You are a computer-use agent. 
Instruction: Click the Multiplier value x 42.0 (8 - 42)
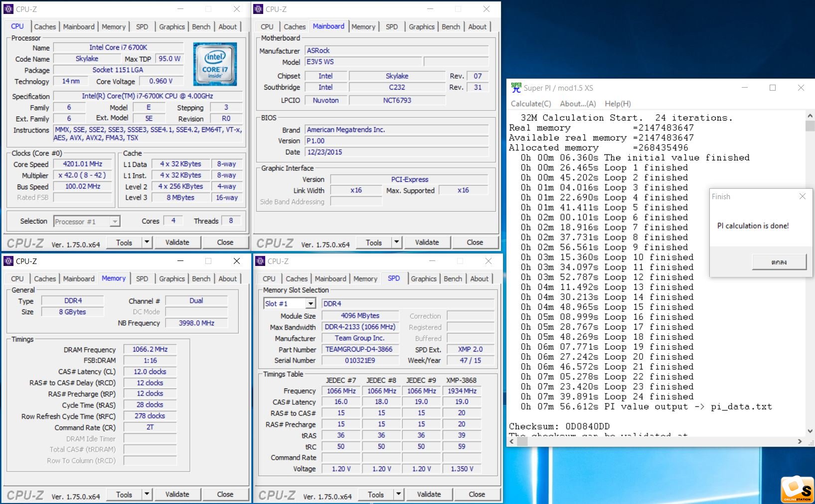pos(83,175)
